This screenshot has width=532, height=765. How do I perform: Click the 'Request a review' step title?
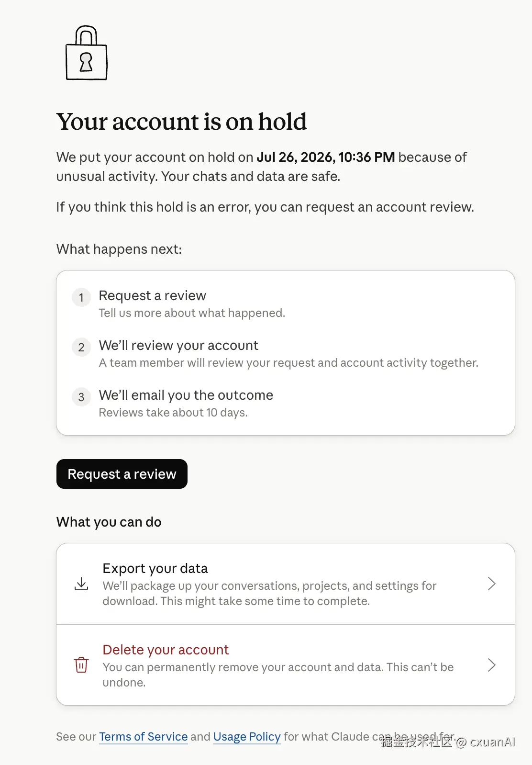point(152,296)
